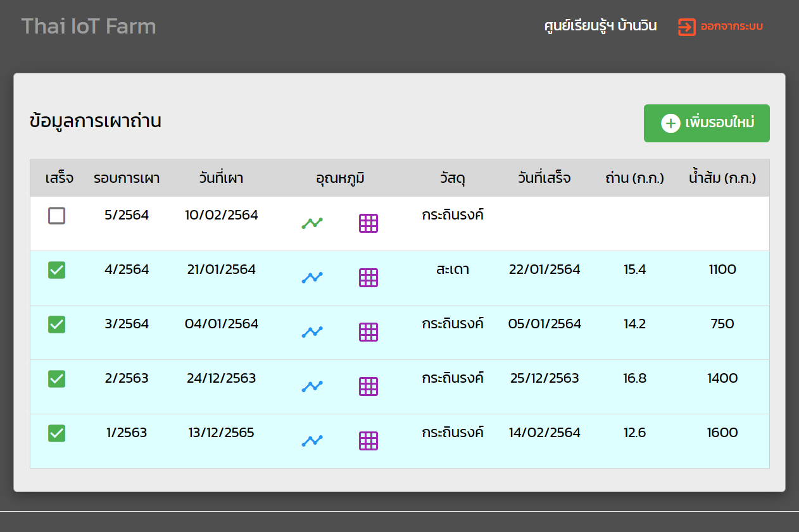
Task: Click vinegar amount 1400
Action: point(722,378)
